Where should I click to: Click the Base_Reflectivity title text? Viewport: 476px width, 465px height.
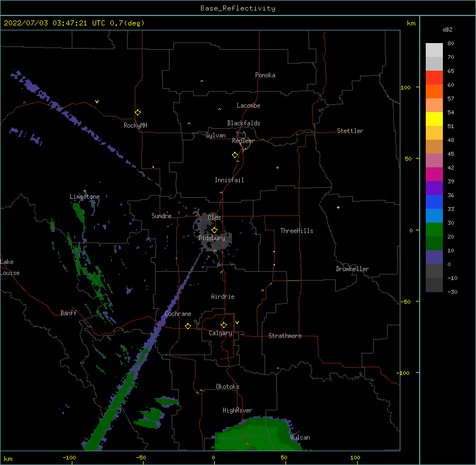click(x=238, y=8)
